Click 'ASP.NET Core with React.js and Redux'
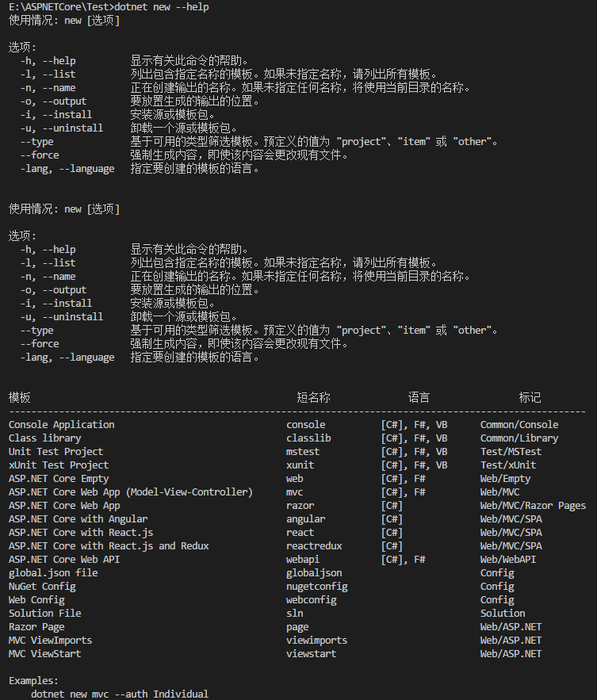The width and height of the screenshot is (597, 700). pos(109,545)
